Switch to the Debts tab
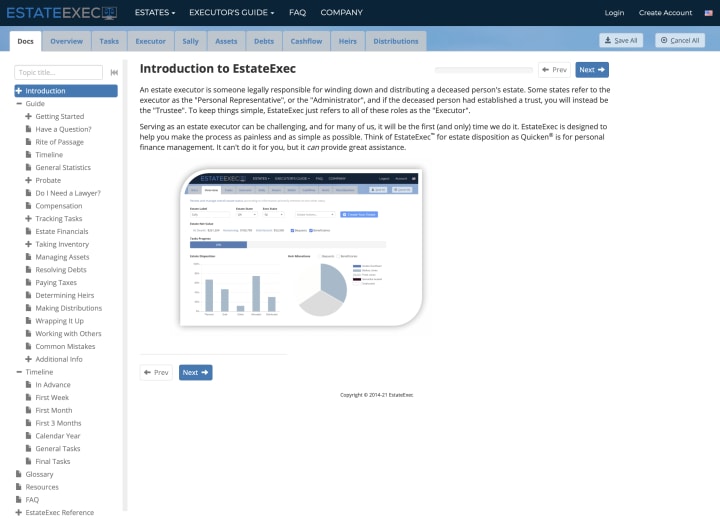Image resolution: width=720 pixels, height=519 pixels. coord(264,41)
